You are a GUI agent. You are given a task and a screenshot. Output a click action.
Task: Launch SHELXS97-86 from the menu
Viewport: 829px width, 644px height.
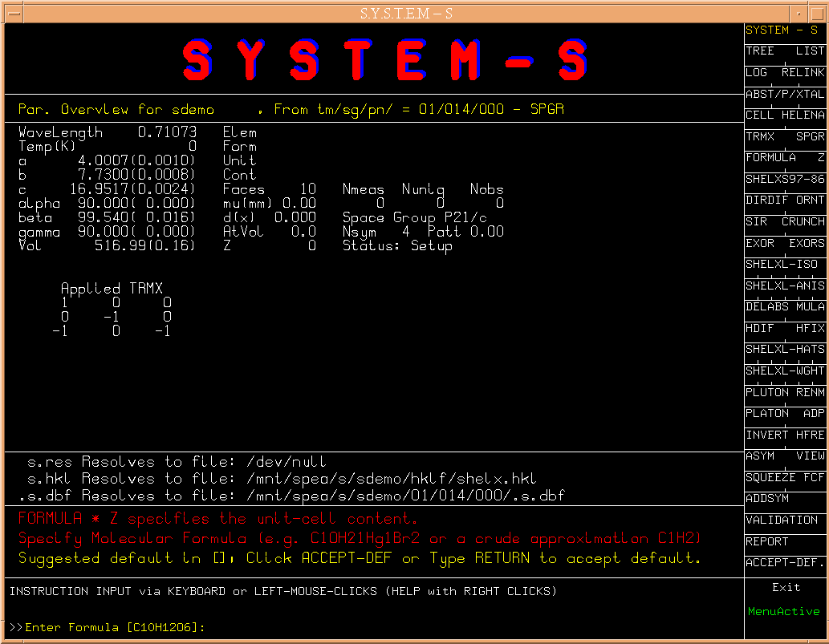(785, 179)
